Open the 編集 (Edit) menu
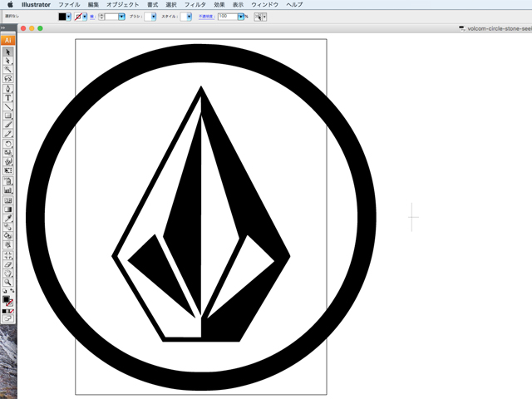Screen dimensions: 532x399 click(x=93, y=4)
